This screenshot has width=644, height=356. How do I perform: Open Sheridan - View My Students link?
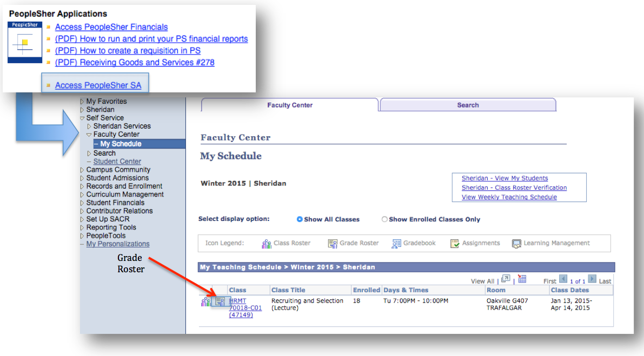point(505,178)
